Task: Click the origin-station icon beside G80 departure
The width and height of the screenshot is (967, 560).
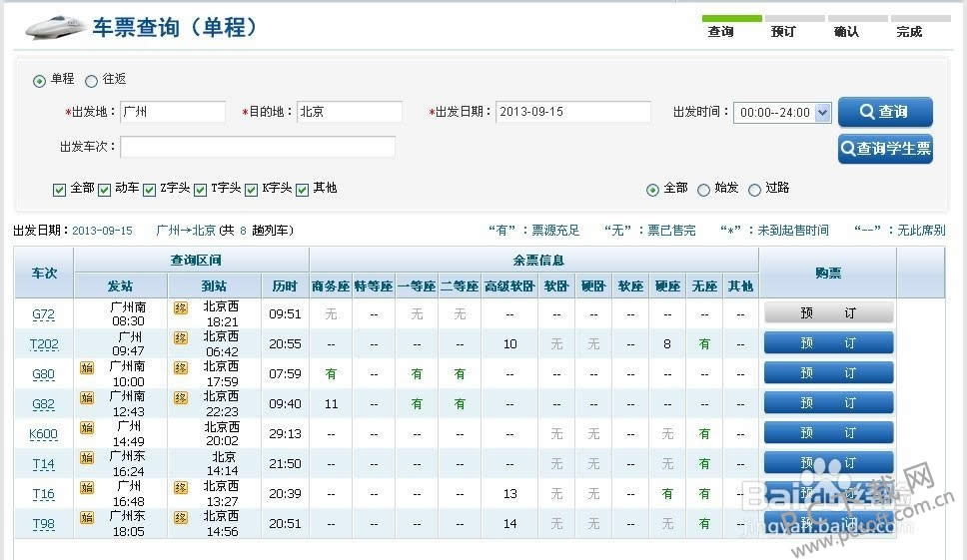Action: [87, 367]
